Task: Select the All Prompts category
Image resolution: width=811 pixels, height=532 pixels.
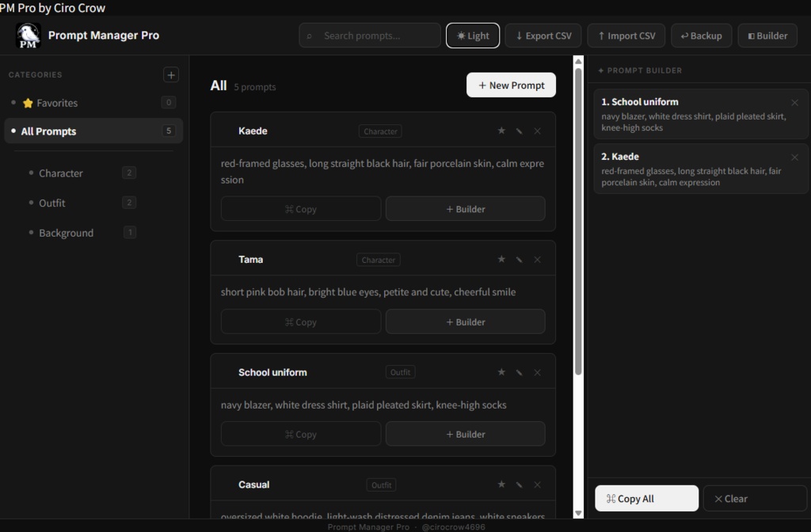Action: [x=93, y=131]
